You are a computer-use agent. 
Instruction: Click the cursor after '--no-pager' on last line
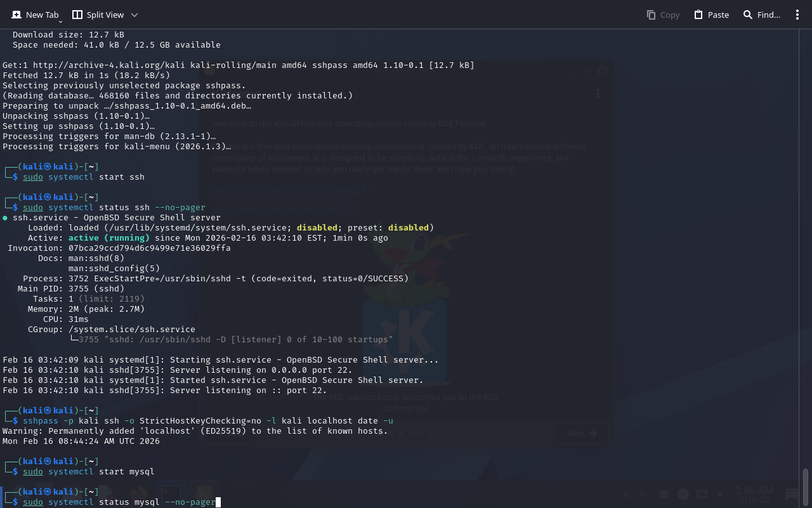pos(218,502)
